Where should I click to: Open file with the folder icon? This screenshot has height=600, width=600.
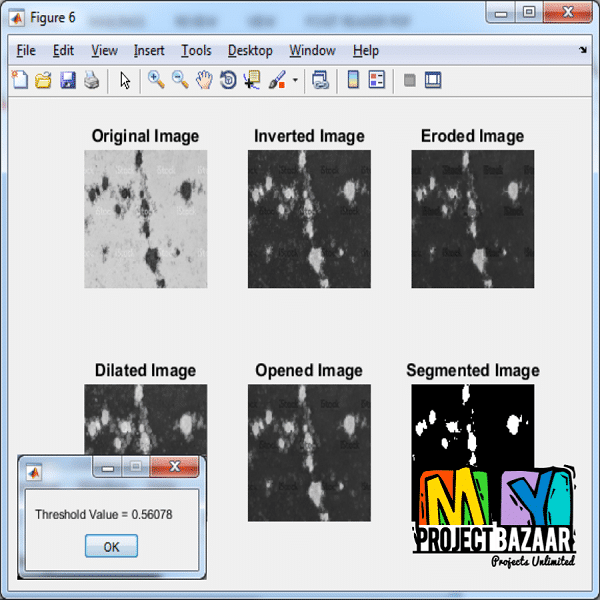(43, 80)
